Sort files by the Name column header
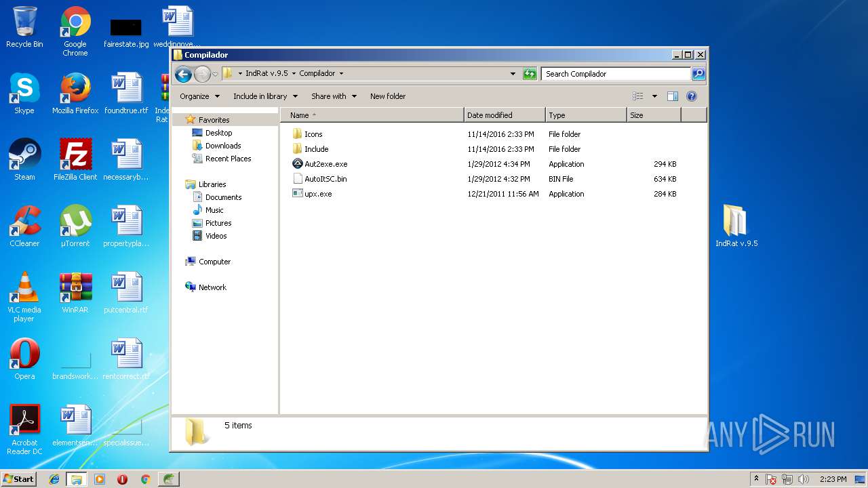This screenshot has height=488, width=868. (x=372, y=115)
